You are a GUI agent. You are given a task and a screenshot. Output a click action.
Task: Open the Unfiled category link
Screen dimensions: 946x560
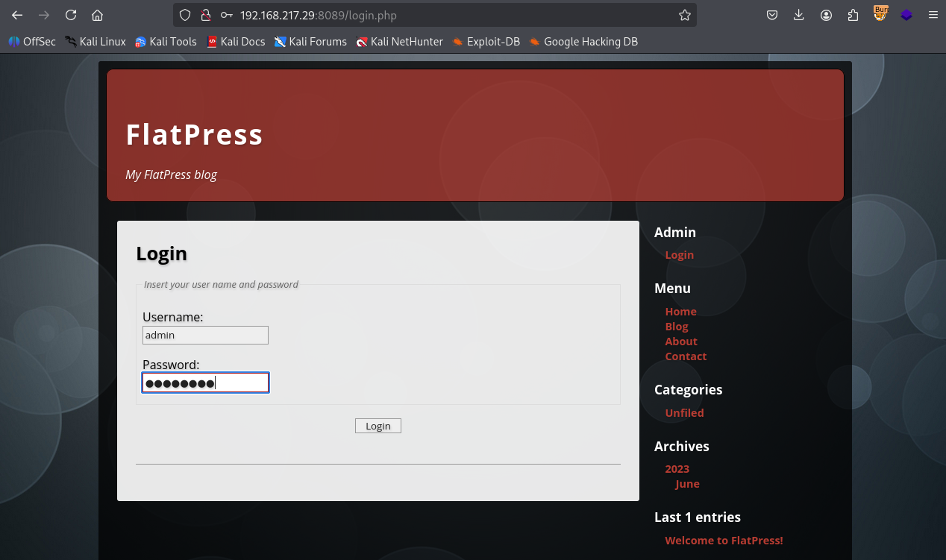click(x=684, y=413)
